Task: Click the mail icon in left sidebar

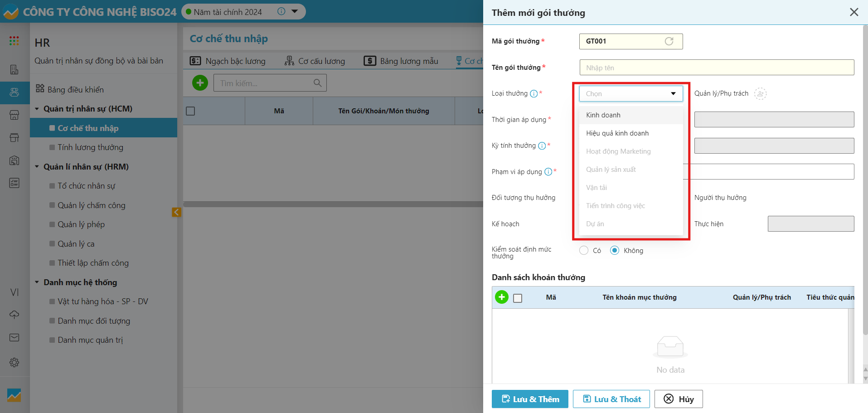Action: (14, 338)
